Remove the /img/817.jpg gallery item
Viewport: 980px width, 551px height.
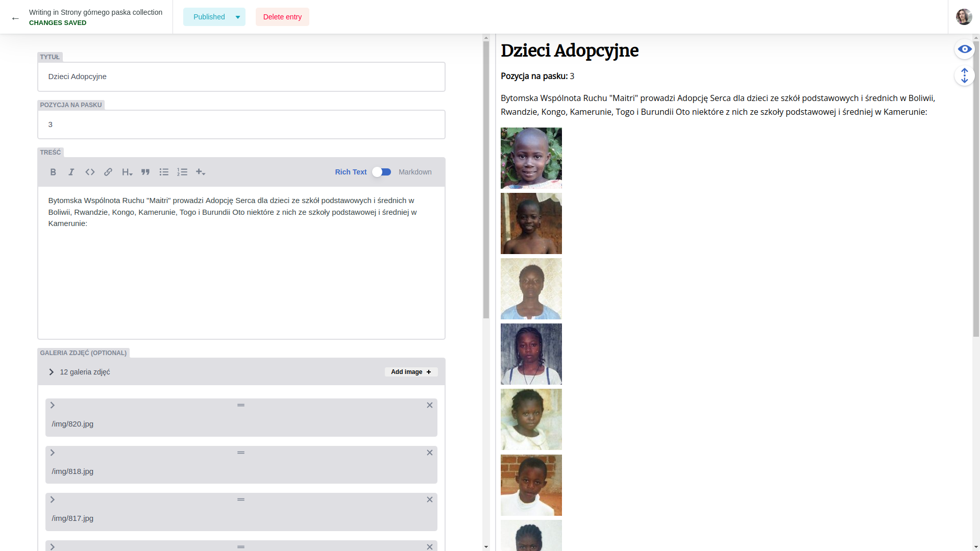(430, 499)
